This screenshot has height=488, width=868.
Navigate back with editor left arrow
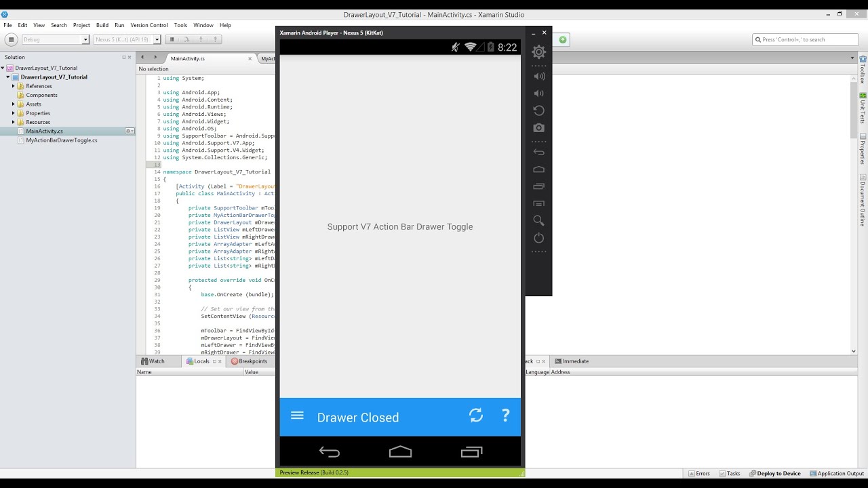[x=142, y=58]
